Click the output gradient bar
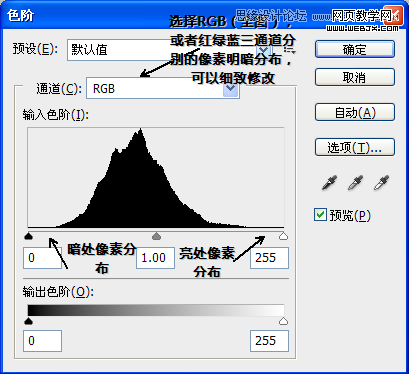Image resolution: width=409 pixels, height=374 pixels. click(x=156, y=310)
